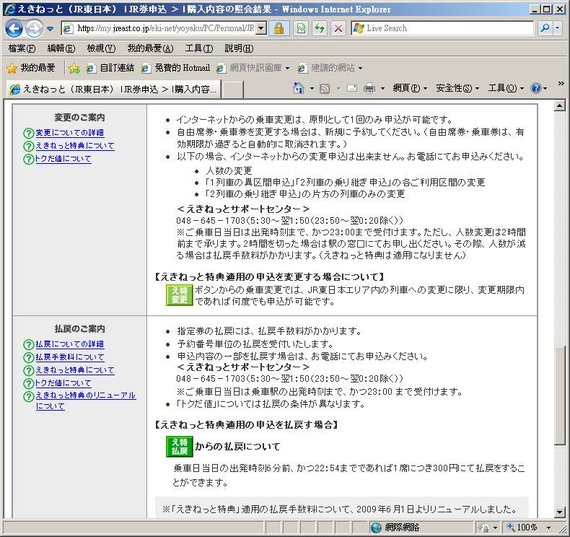
Task: Click the green えきねっと特典払戻 button image
Action: pos(179,446)
